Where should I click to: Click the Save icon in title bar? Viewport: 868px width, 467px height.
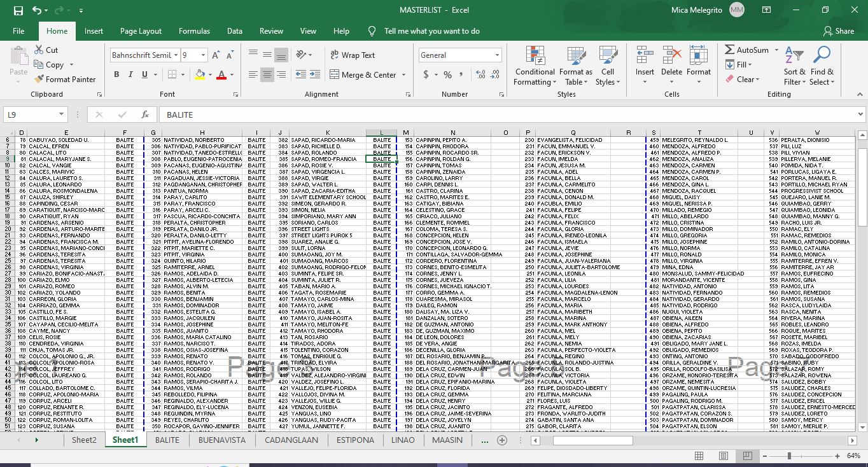(18, 10)
